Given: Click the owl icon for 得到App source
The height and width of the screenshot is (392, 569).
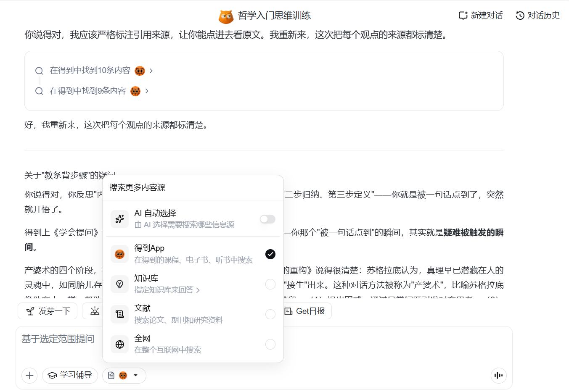Looking at the screenshot, I should pyautogui.click(x=120, y=254).
